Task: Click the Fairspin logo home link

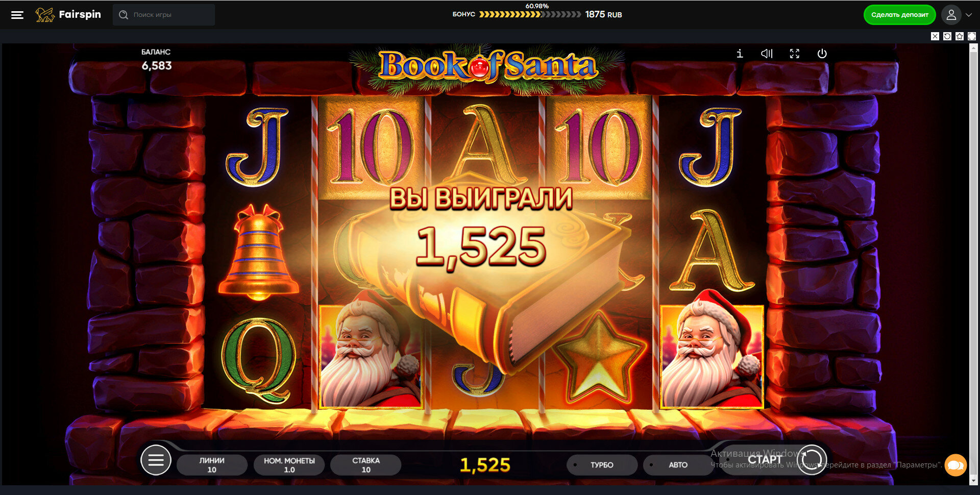Action: (x=68, y=15)
